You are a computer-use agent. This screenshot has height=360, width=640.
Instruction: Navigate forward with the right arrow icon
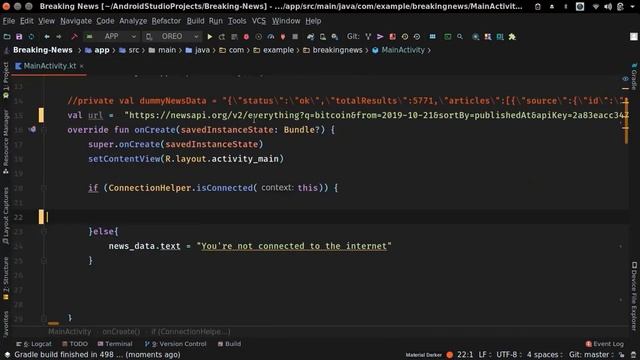59,37
